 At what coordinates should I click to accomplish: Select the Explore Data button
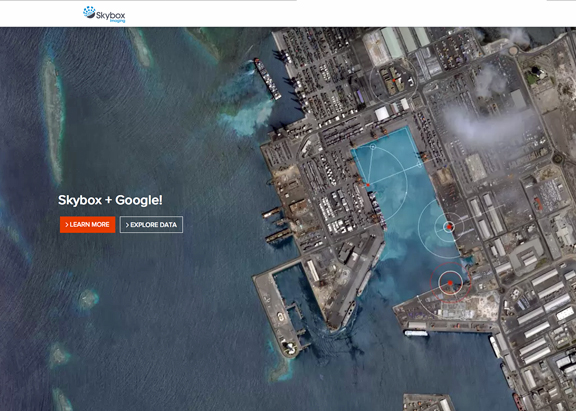pyautogui.click(x=151, y=224)
